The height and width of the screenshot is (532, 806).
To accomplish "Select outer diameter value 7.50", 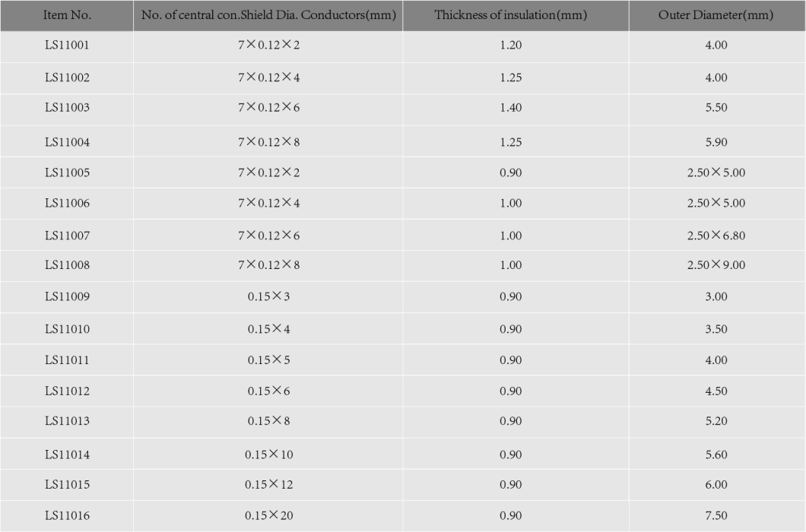I will click(x=716, y=515).
